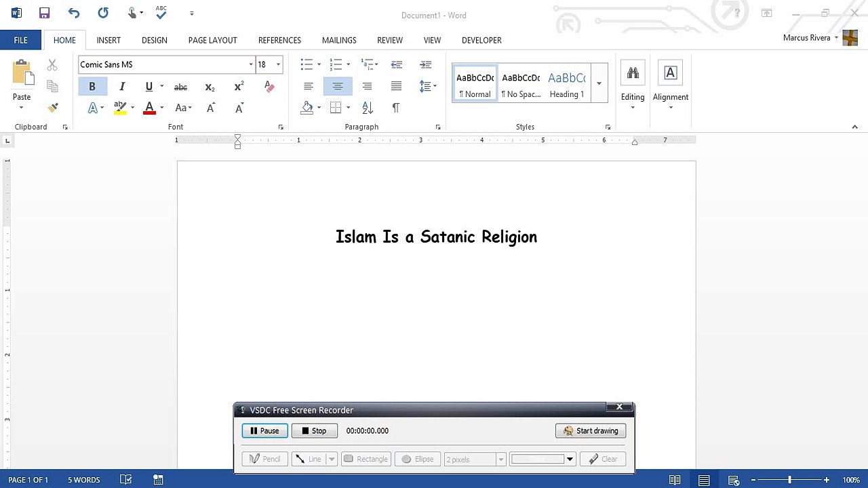Apply the red font color swatch button
Viewport: 868px width, 488px height.
click(150, 108)
